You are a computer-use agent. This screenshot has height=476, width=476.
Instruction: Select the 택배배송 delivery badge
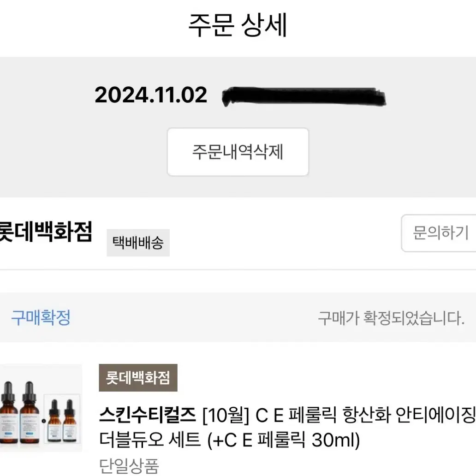(x=138, y=243)
